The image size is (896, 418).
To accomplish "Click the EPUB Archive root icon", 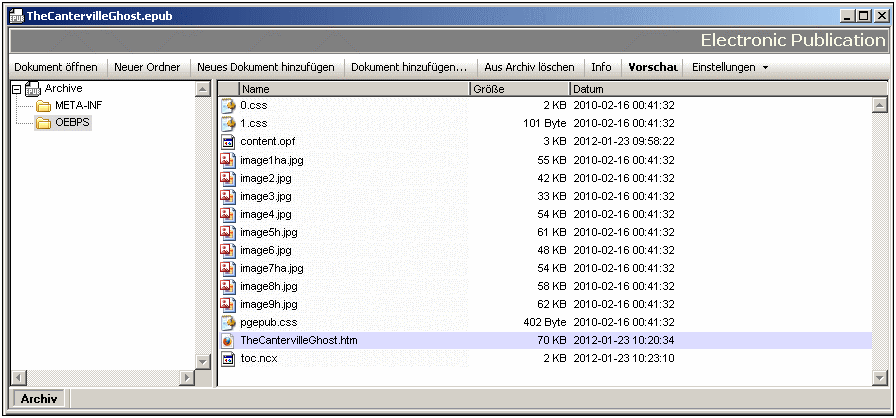I will click(33, 89).
